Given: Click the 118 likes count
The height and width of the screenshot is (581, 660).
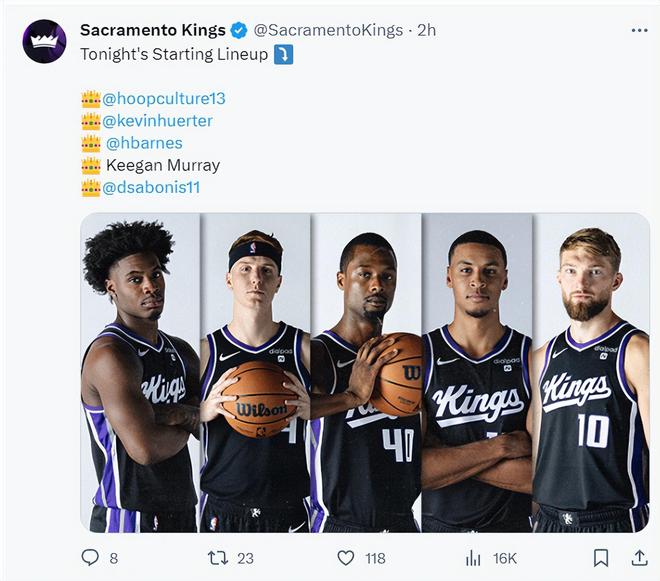Looking at the screenshot, I should click(x=375, y=558).
